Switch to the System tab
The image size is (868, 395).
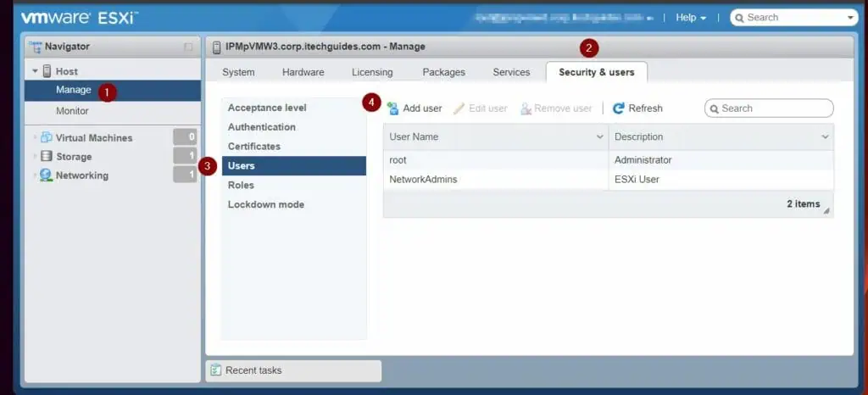point(238,72)
